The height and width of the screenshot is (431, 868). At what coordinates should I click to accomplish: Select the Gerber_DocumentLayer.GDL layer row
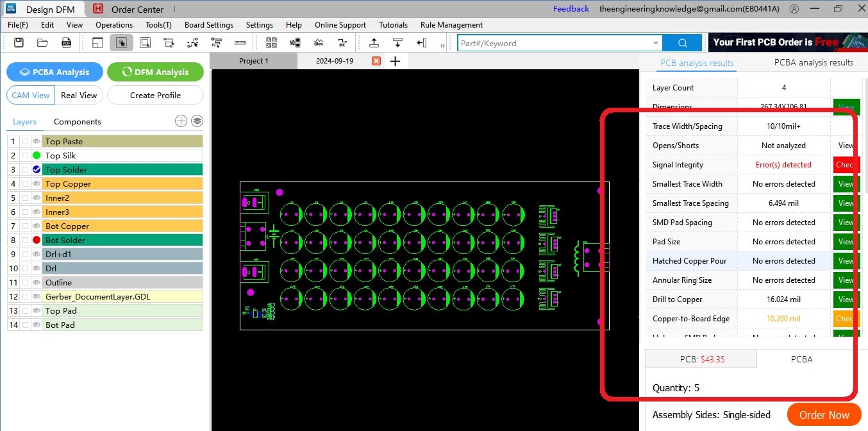(122, 296)
